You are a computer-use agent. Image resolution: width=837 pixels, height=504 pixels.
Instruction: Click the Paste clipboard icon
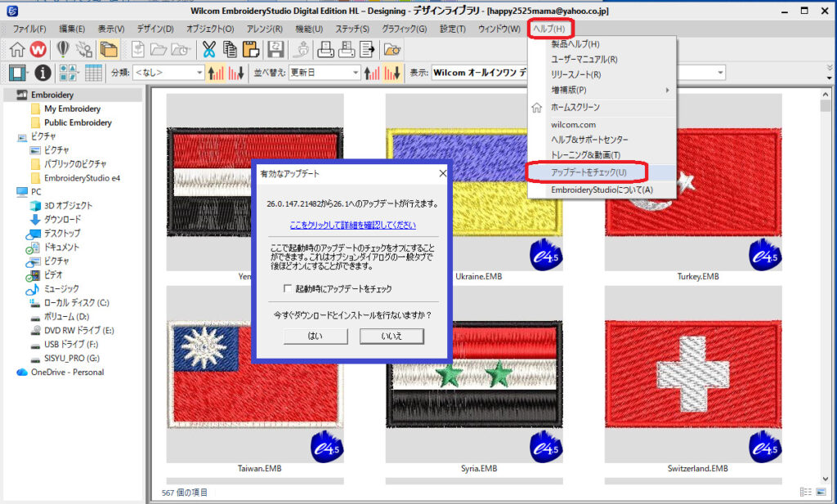[x=253, y=50]
